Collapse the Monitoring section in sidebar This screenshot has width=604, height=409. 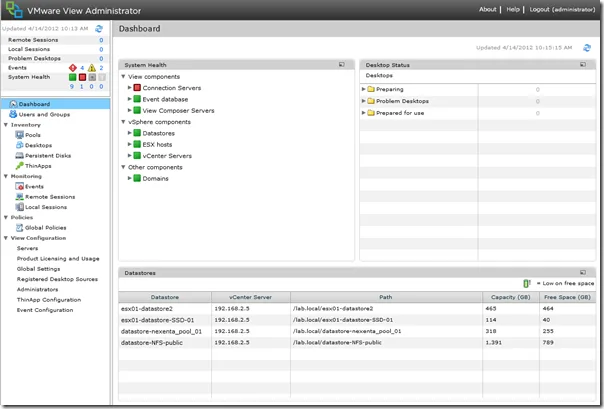click(6, 176)
